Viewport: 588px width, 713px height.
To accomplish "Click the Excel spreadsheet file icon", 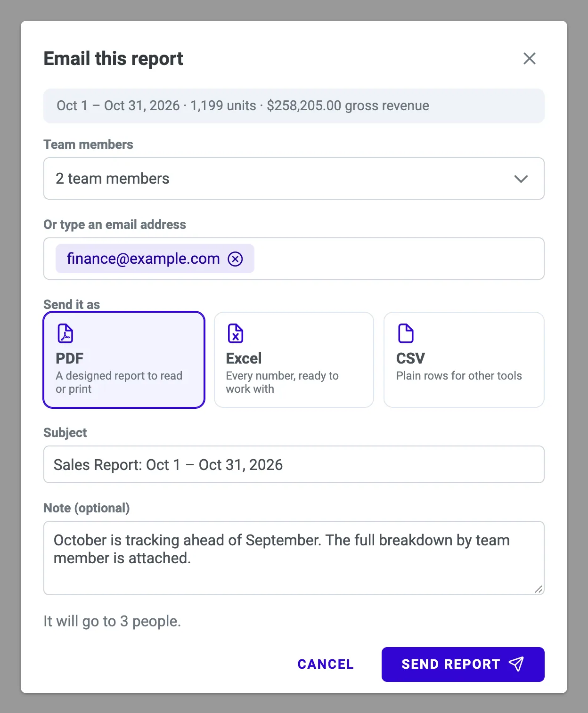I will (236, 333).
